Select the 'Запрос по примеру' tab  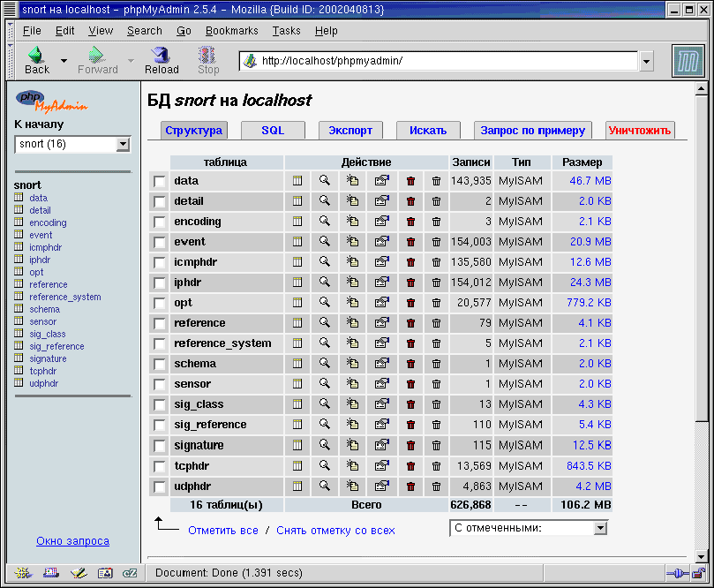click(533, 131)
